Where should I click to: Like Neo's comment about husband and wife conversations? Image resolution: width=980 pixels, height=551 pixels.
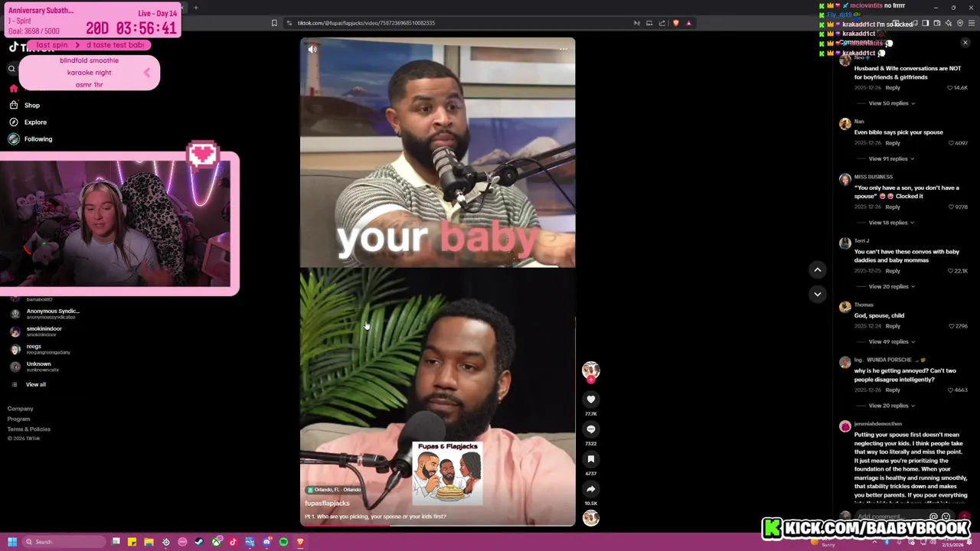pyautogui.click(x=950, y=88)
